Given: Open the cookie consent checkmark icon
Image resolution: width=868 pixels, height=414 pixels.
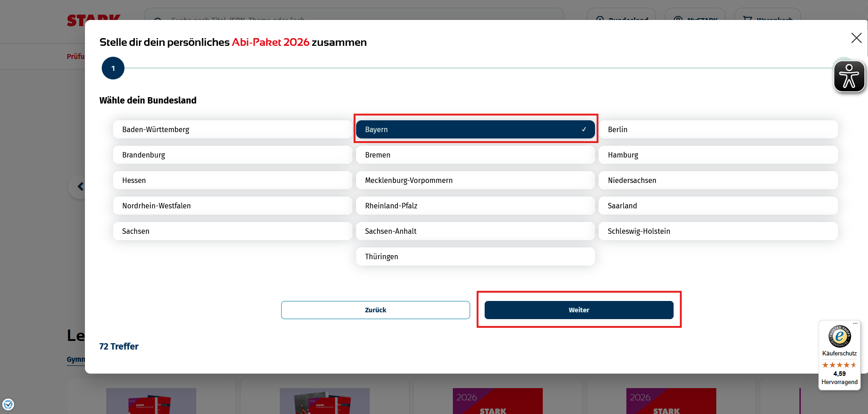Looking at the screenshot, I should click(x=9, y=404).
